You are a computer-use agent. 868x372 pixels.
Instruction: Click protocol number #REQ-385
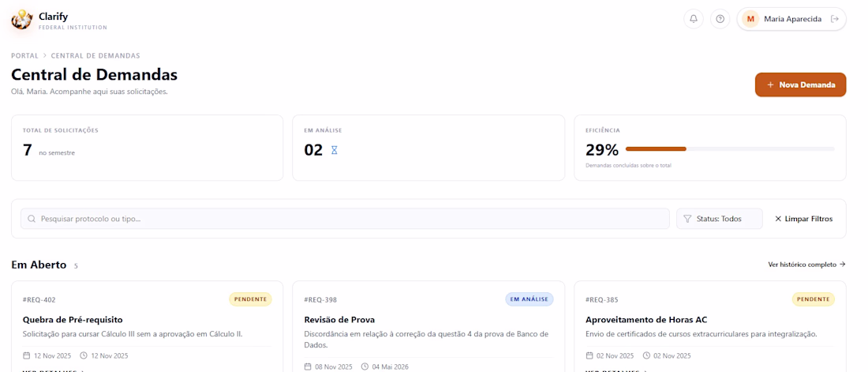click(602, 300)
